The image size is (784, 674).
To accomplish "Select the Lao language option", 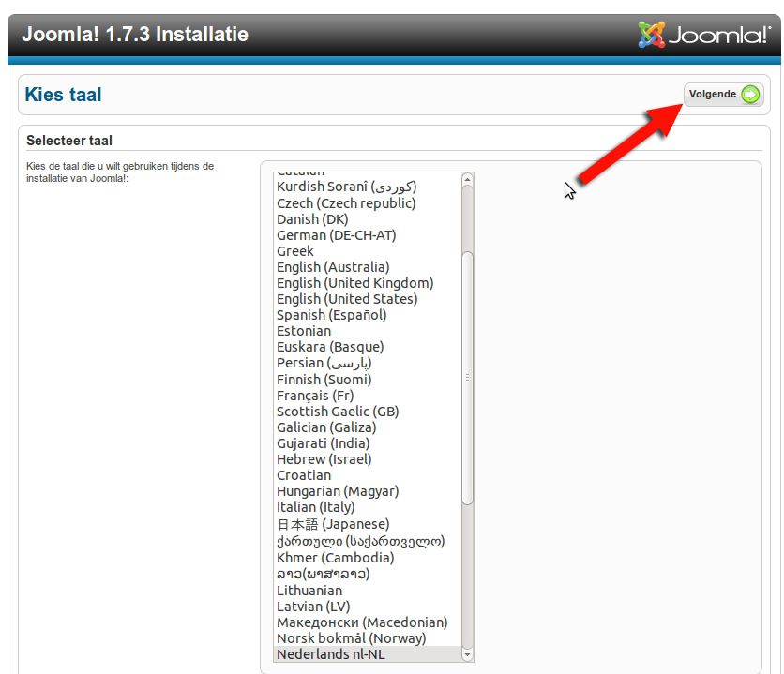I will [x=368, y=574].
